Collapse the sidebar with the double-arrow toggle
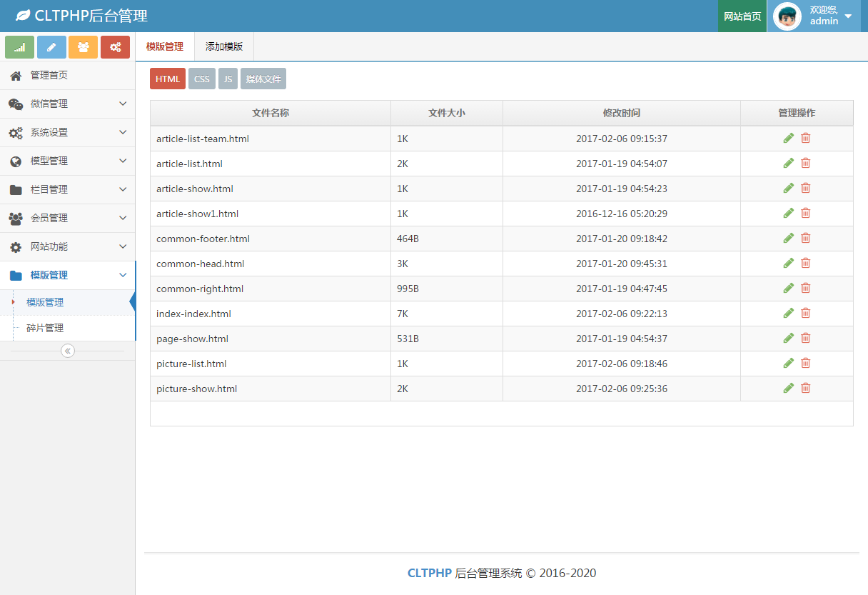The height and width of the screenshot is (595, 868). 68,351
